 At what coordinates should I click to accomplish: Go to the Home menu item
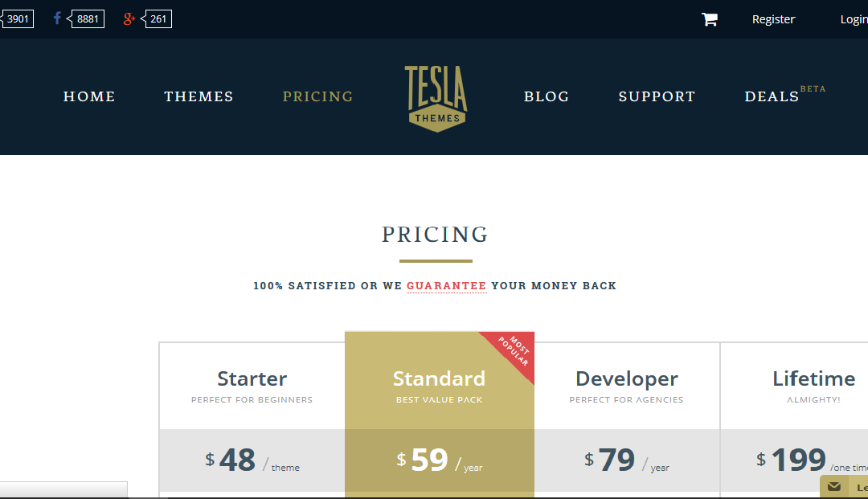[x=89, y=96]
